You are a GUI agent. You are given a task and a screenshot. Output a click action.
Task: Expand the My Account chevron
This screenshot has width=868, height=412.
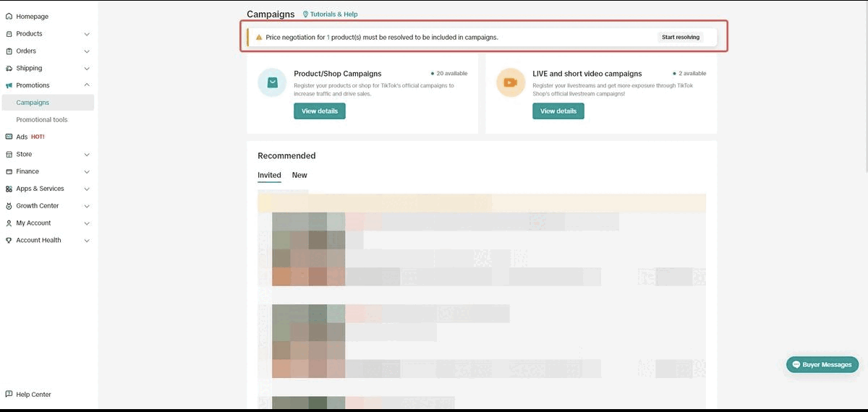coord(87,223)
